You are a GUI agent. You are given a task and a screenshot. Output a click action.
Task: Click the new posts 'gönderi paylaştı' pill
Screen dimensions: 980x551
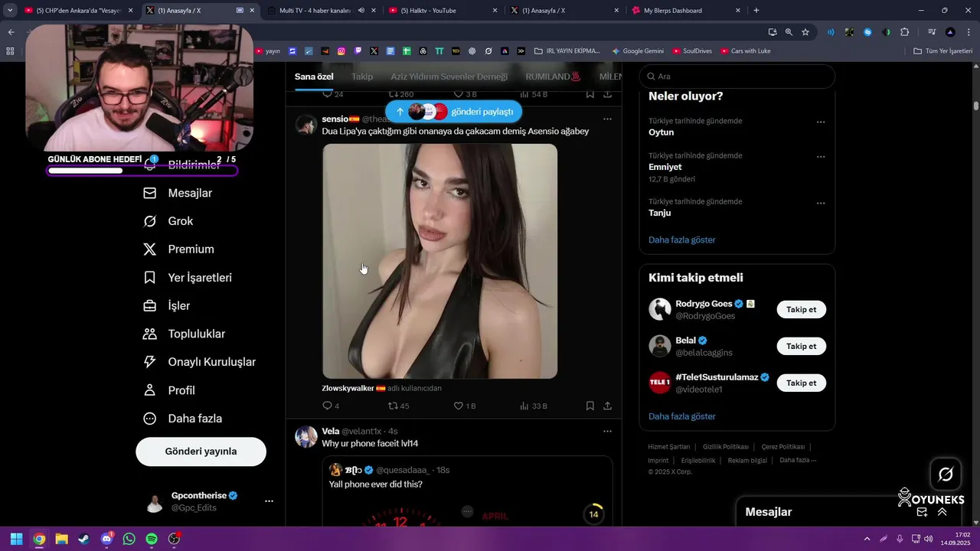[454, 112]
